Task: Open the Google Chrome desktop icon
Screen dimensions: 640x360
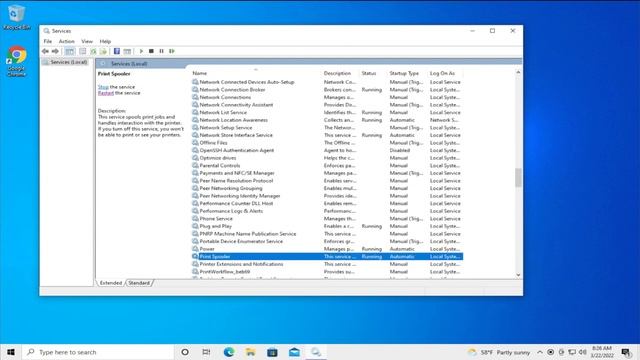Action: click(x=16, y=61)
